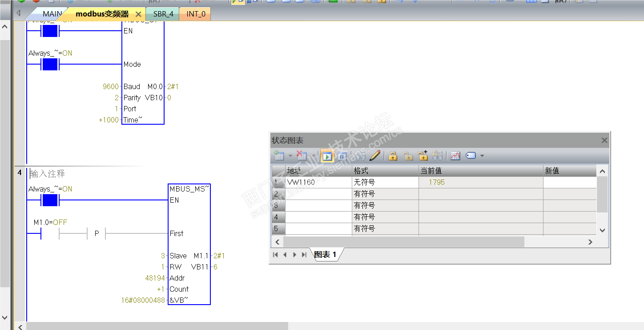Click the 当前值 column header
This screenshot has height=330, width=644.
pyautogui.click(x=481, y=171)
